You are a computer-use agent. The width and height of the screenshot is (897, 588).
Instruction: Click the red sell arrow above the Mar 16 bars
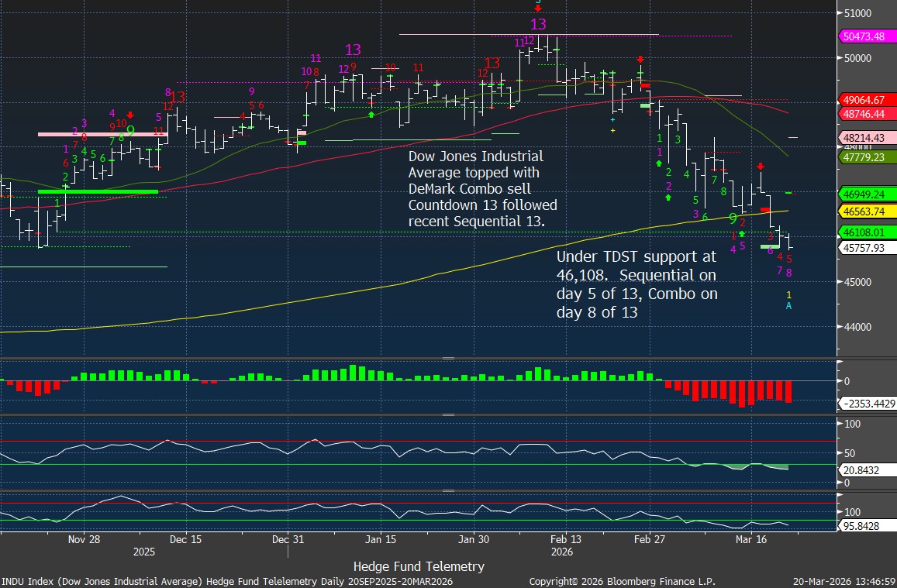761,167
